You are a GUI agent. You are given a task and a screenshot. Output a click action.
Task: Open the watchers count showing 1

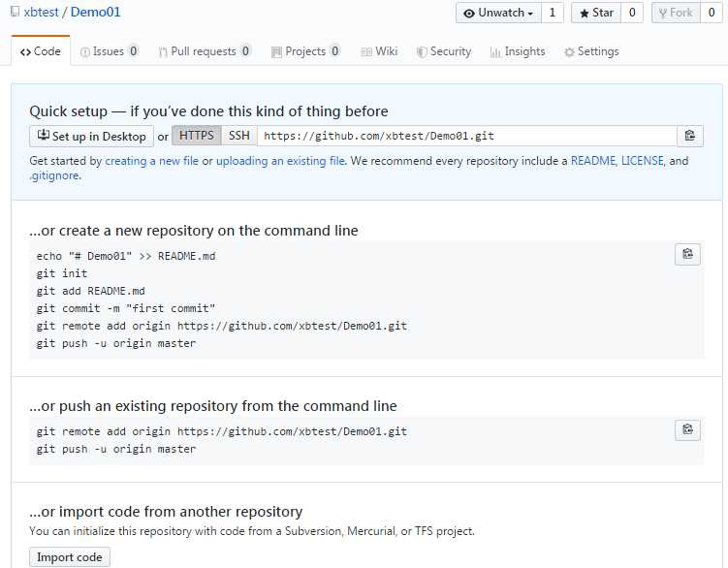552,13
